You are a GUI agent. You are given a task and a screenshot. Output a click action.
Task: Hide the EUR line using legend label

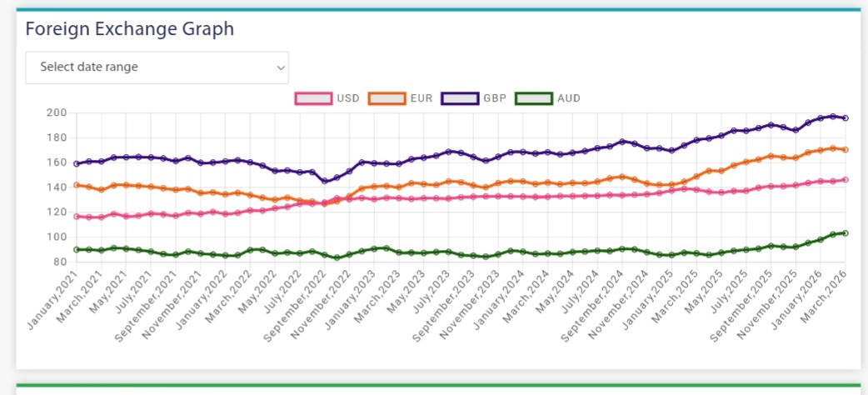tap(422, 98)
